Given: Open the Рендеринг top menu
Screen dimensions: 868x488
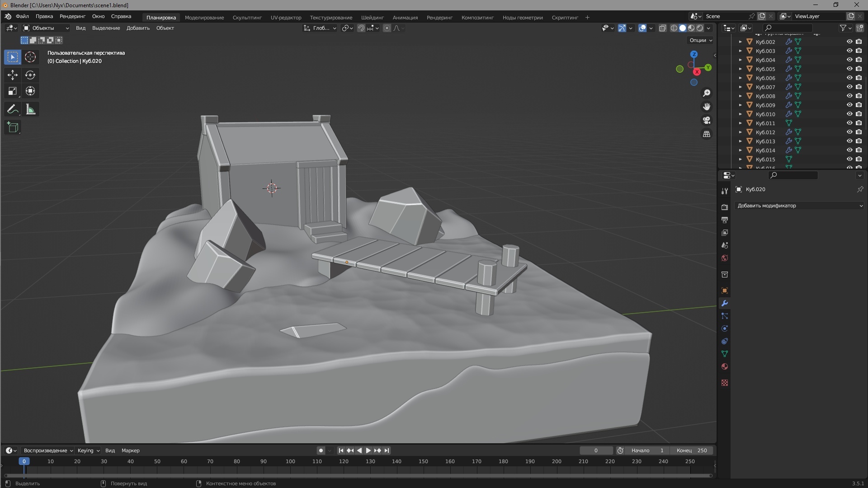Looking at the screenshot, I should click(x=72, y=16).
